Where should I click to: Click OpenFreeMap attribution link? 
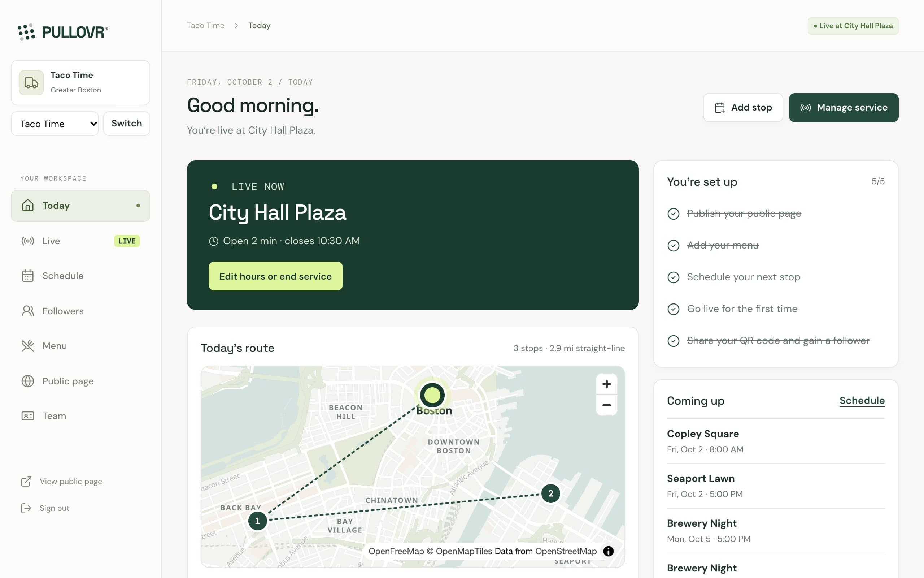point(396,551)
